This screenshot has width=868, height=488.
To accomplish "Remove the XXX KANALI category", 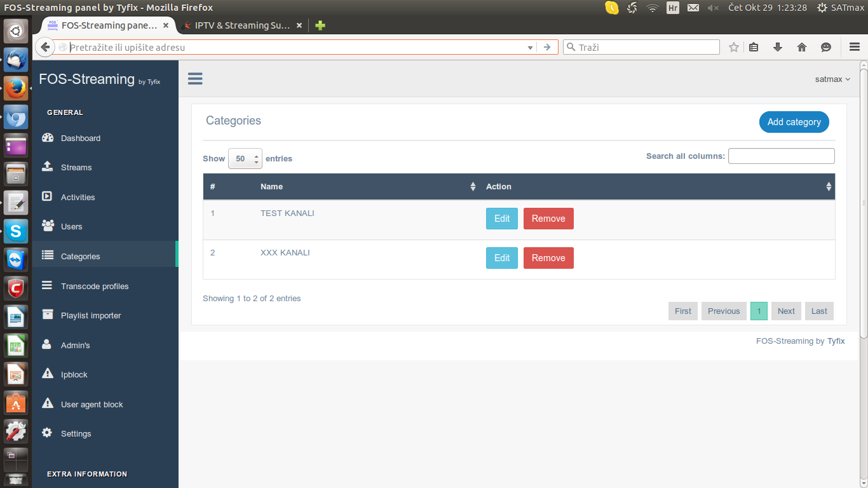I will [548, 258].
